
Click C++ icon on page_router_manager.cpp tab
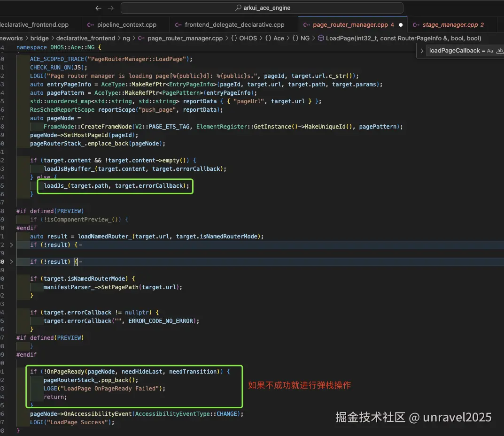pyautogui.click(x=307, y=25)
